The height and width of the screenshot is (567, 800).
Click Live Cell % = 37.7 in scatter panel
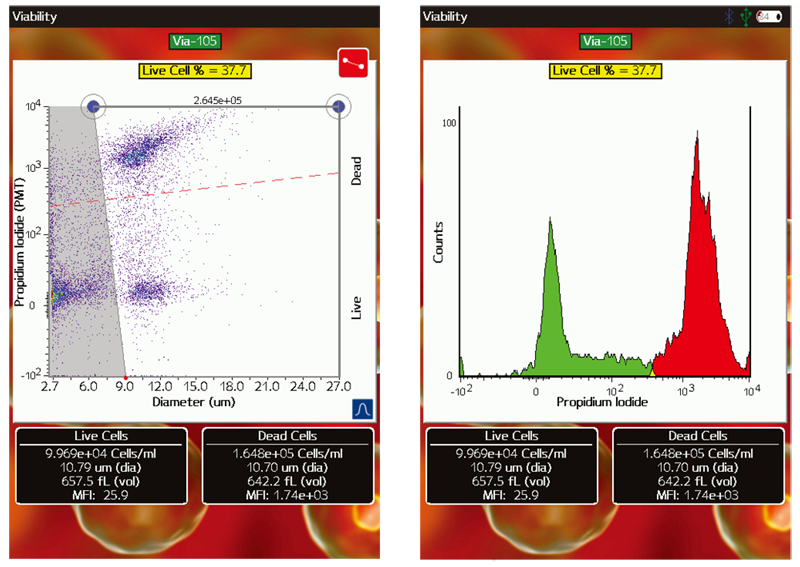195,70
